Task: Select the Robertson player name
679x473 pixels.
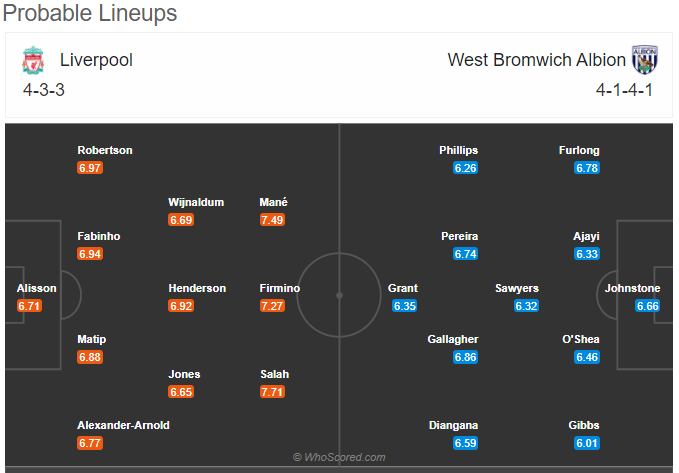Action: pos(105,150)
